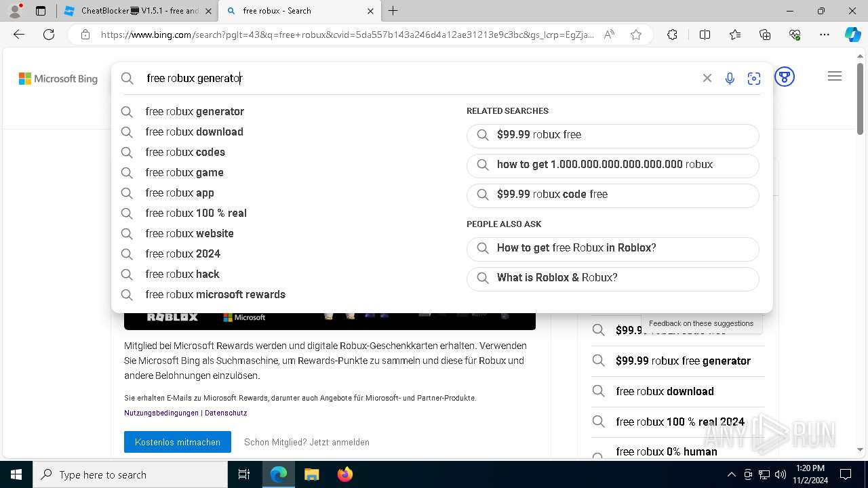Open visual search camera icon
The height and width of the screenshot is (488, 868).
pyautogui.click(x=754, y=79)
